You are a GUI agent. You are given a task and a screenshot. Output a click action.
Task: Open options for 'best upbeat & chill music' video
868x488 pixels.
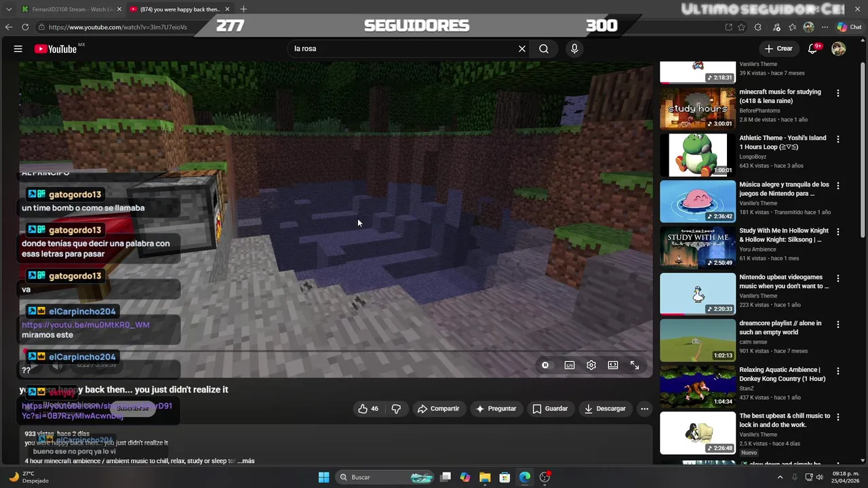(837, 418)
